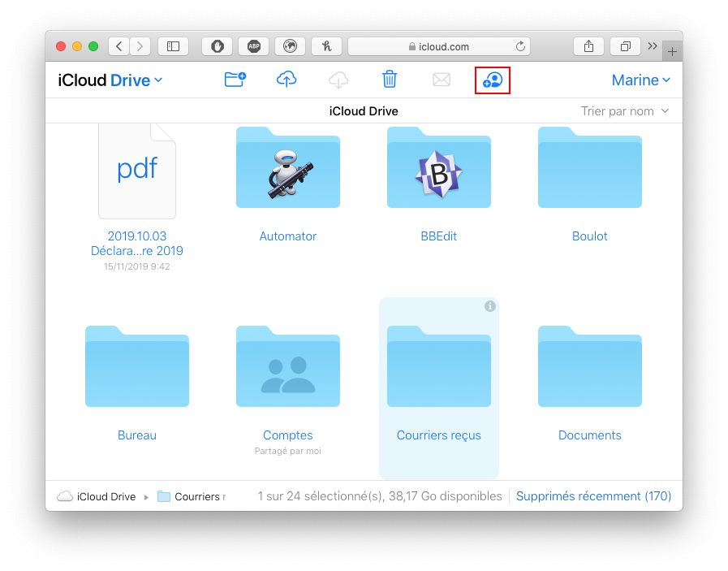Open the Safari sidebar icon
Image resolution: width=728 pixels, height=571 pixels.
pyautogui.click(x=173, y=46)
